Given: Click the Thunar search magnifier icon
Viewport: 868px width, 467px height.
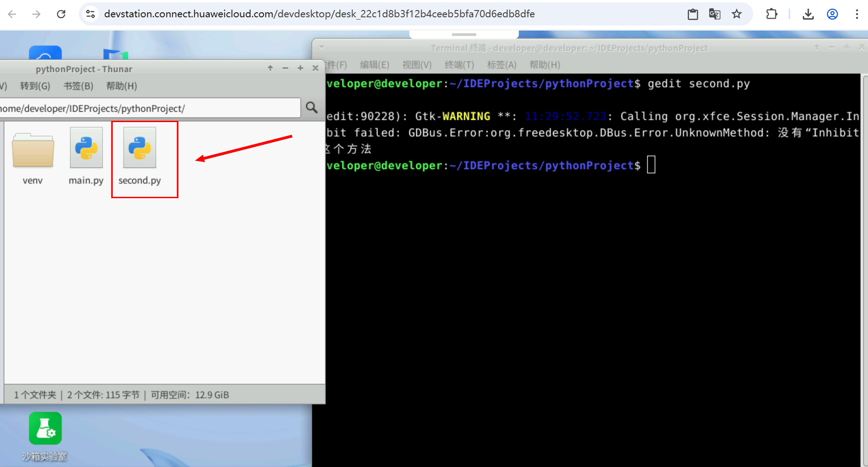Looking at the screenshot, I should pos(312,108).
